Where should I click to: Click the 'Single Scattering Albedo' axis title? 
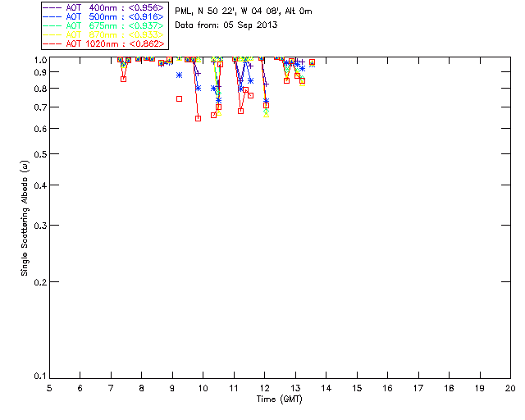(x=25, y=218)
